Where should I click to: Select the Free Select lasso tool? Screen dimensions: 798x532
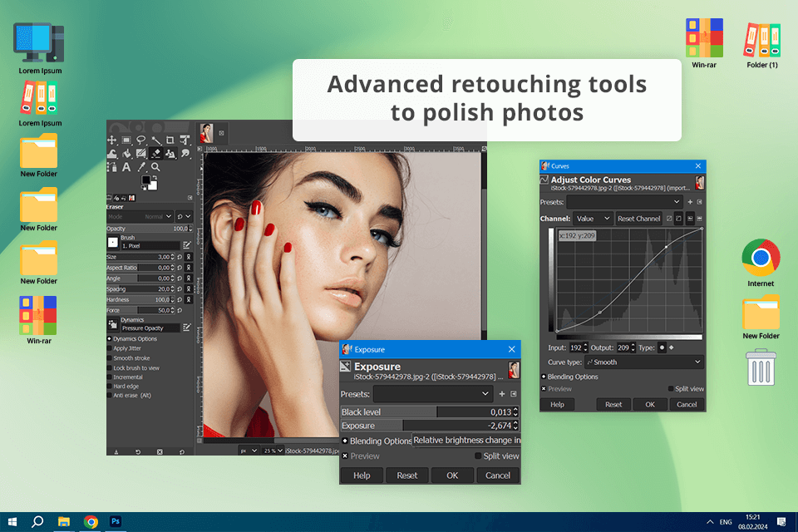tap(141, 140)
